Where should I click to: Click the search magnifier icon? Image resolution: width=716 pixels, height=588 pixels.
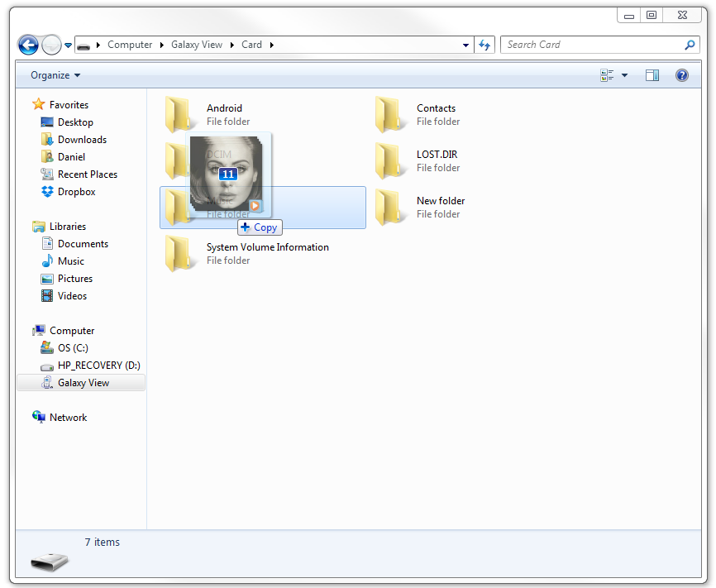[690, 45]
